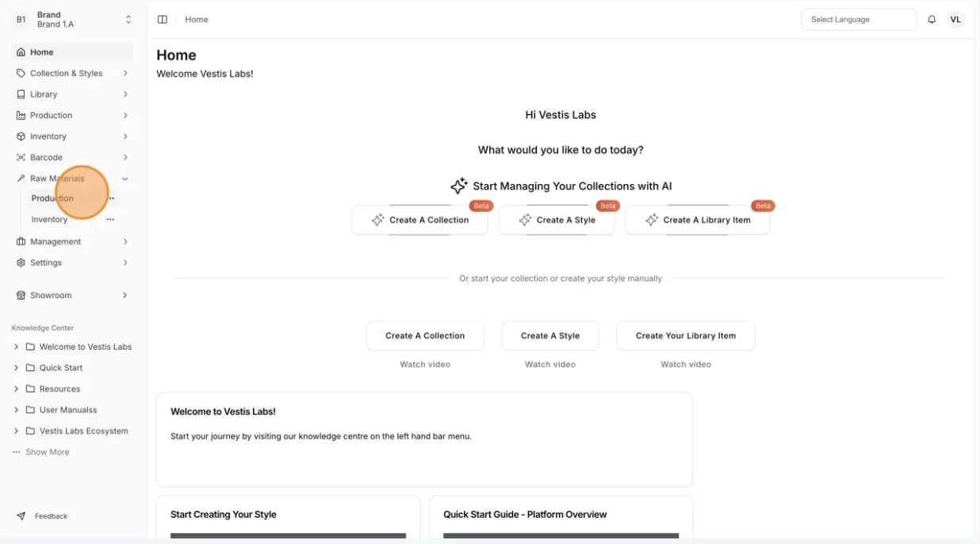This screenshot has height=544, width=980.
Task: Click the Raw Materials tool icon
Action: coord(21,178)
